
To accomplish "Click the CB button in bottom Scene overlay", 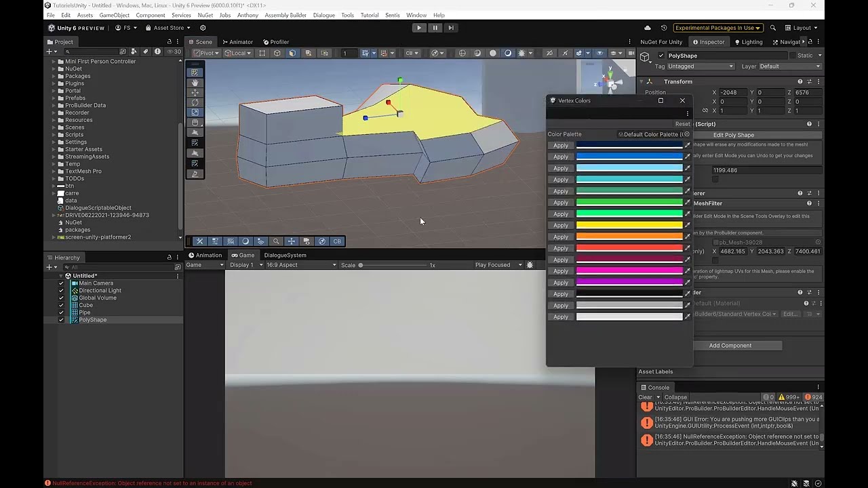I will 337,241.
